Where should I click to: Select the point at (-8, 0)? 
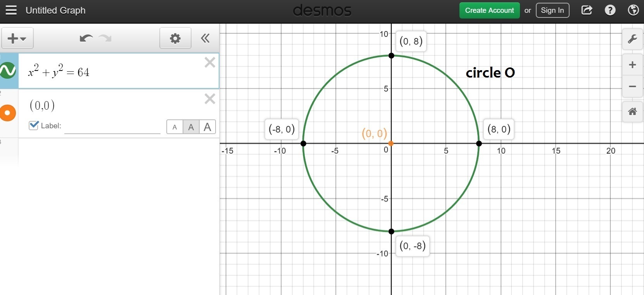(x=304, y=143)
